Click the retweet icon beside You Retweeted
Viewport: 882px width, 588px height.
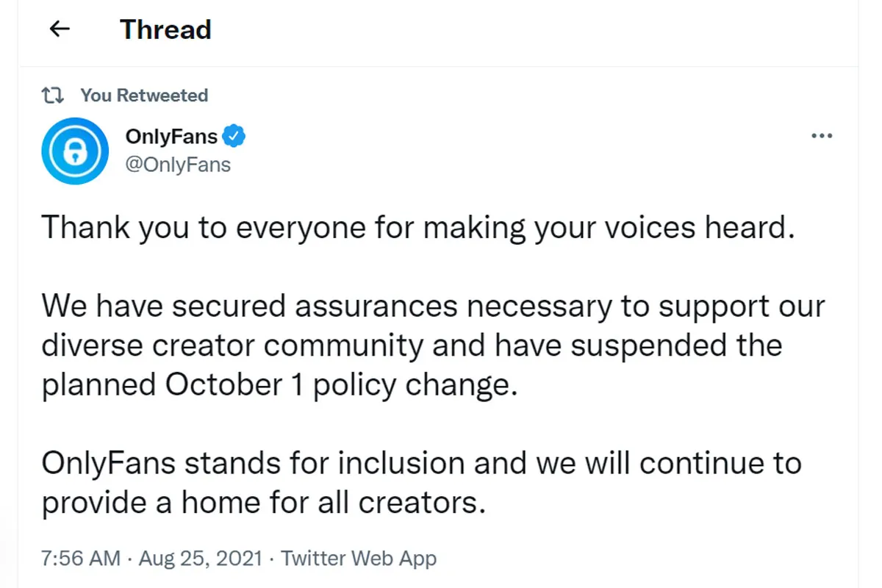coord(53,96)
